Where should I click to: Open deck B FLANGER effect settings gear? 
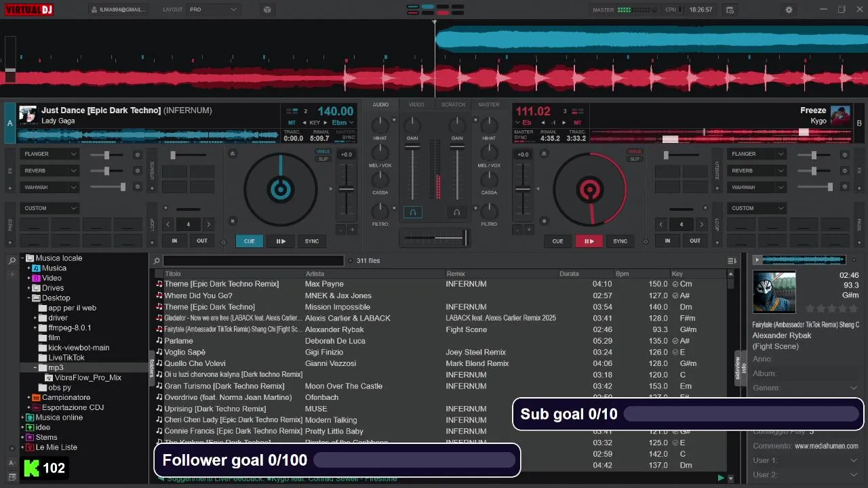click(x=844, y=155)
